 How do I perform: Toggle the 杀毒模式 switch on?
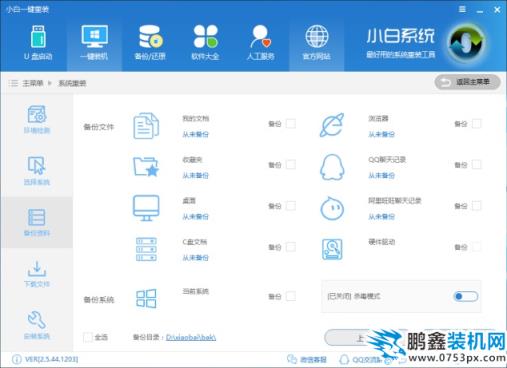point(466,296)
